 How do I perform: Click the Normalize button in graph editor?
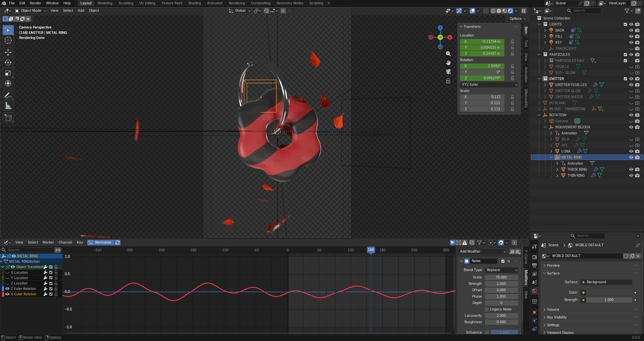point(103,243)
